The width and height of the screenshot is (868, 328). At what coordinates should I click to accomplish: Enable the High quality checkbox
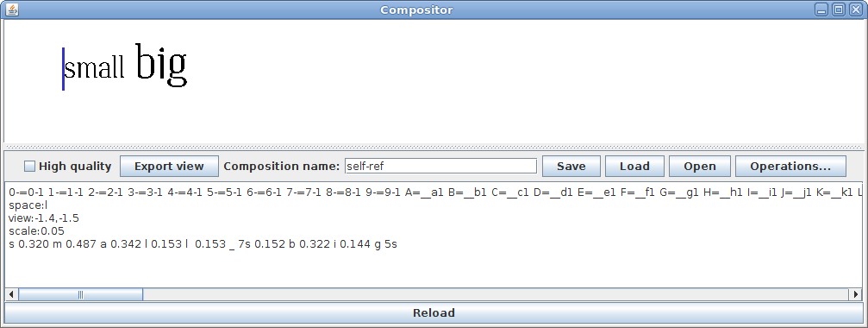point(30,167)
